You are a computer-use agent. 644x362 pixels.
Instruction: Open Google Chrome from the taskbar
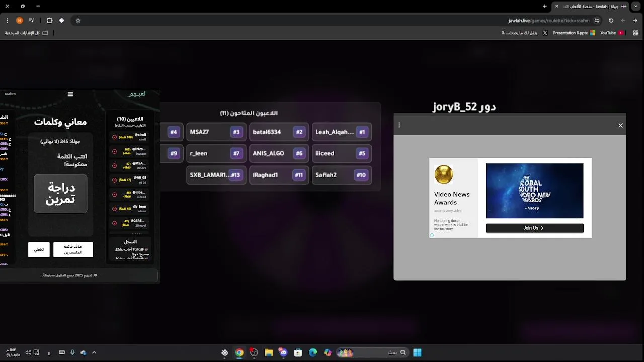239,353
